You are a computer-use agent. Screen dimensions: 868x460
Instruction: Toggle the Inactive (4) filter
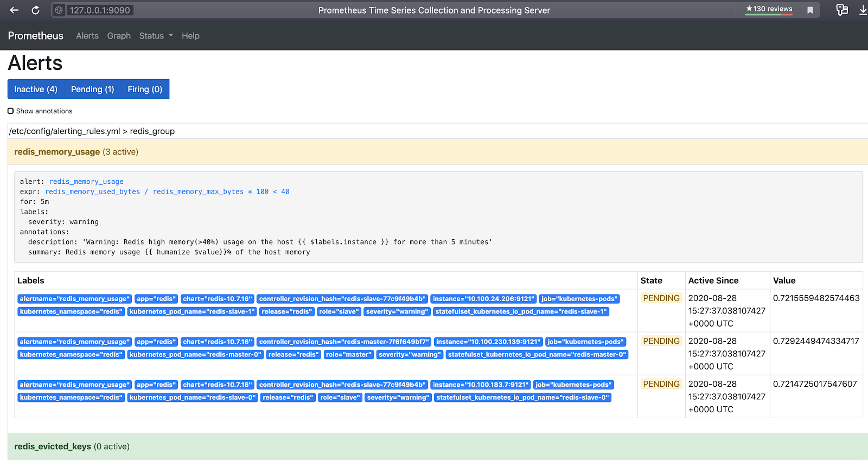(36, 90)
